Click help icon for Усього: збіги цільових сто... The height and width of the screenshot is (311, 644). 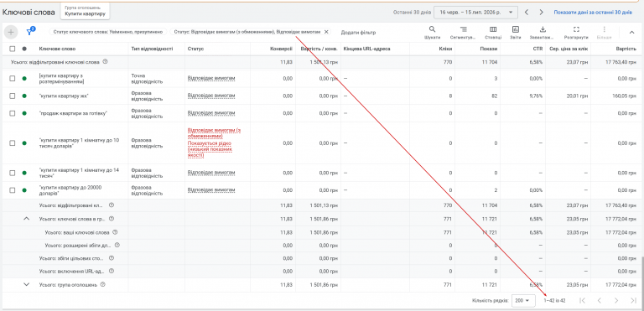pyautogui.click(x=112, y=258)
